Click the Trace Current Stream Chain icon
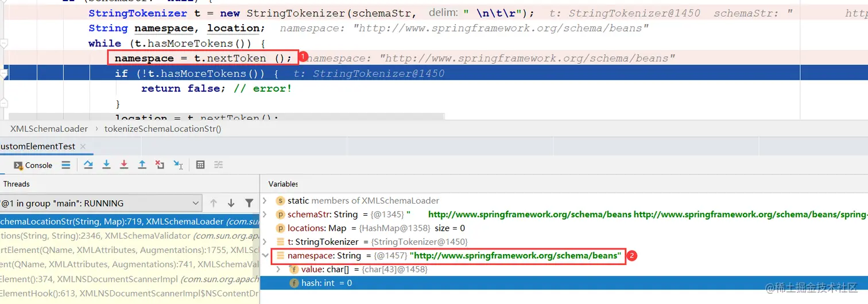Viewport: 868px width, 304px height. pos(218,165)
